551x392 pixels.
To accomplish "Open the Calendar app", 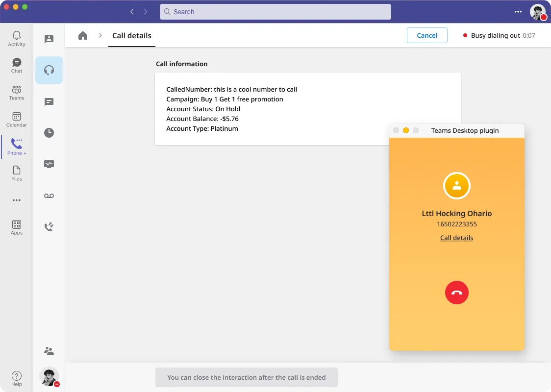I will coord(17,120).
